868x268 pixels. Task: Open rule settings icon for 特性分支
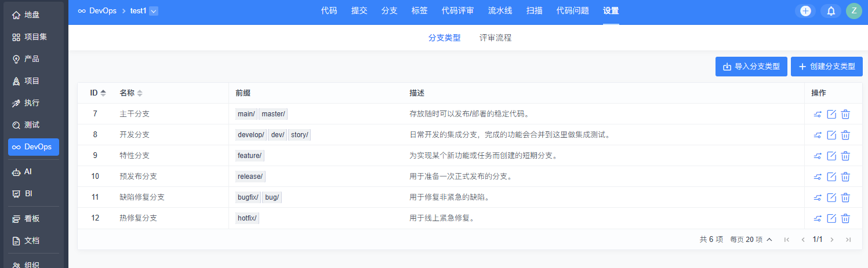tap(818, 156)
